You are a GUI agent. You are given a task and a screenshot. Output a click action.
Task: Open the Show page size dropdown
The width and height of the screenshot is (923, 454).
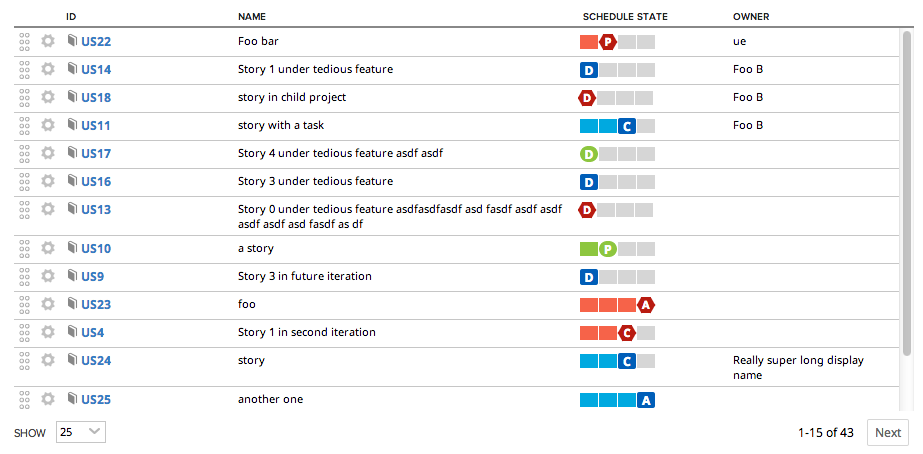[81, 432]
